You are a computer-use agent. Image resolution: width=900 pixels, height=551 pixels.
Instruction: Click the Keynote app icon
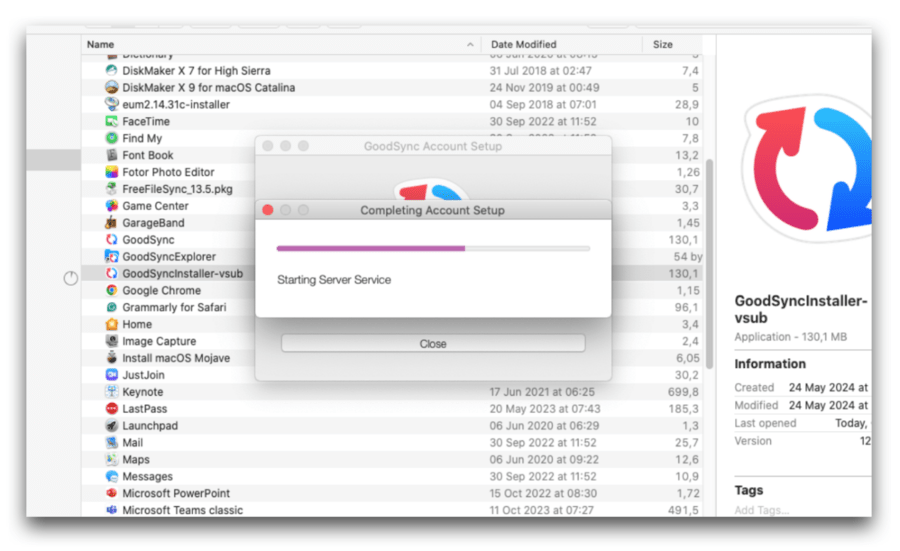pos(111,391)
